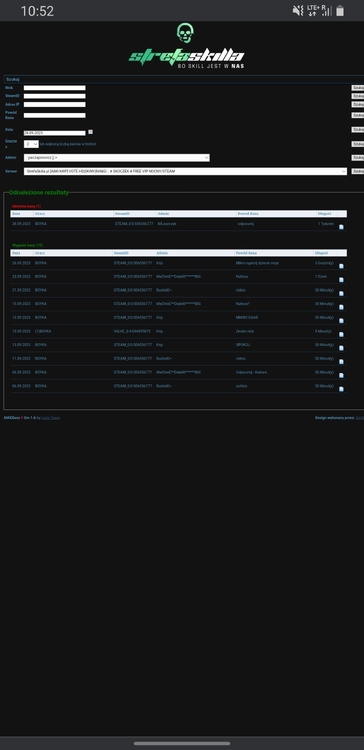The image size is (364, 750).
Task: Expand the Admin selection dropdown
Action: coord(117,158)
